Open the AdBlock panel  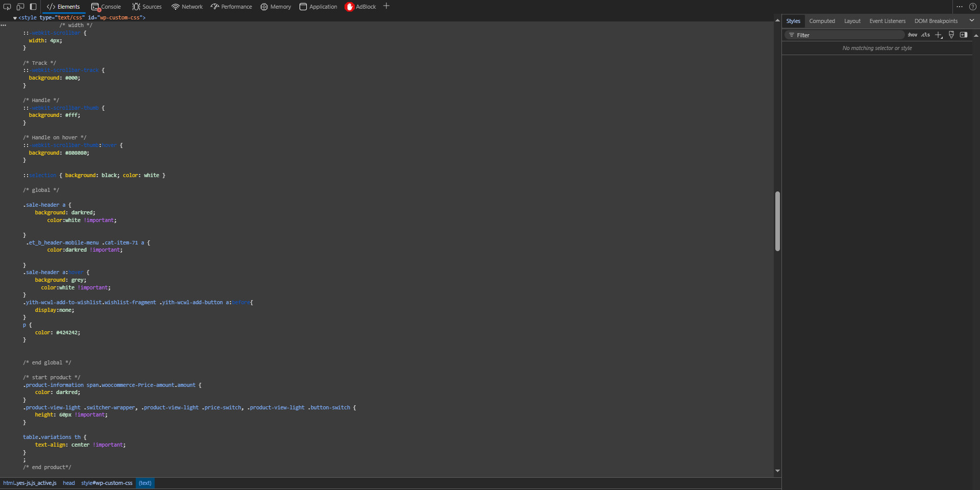[360, 7]
